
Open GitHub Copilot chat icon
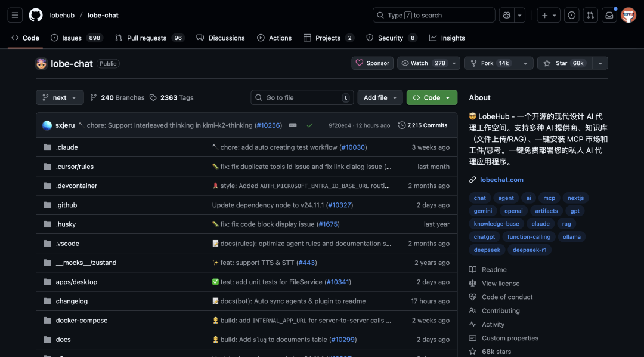coord(506,15)
